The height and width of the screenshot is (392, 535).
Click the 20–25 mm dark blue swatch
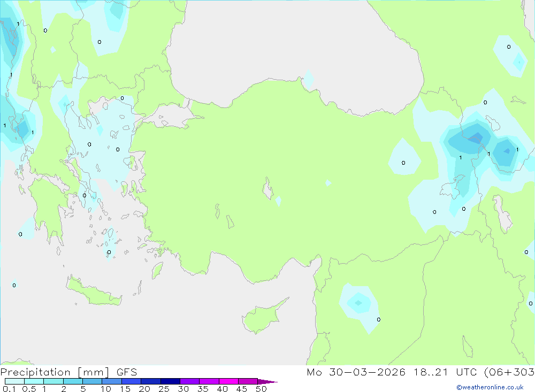tap(151, 381)
